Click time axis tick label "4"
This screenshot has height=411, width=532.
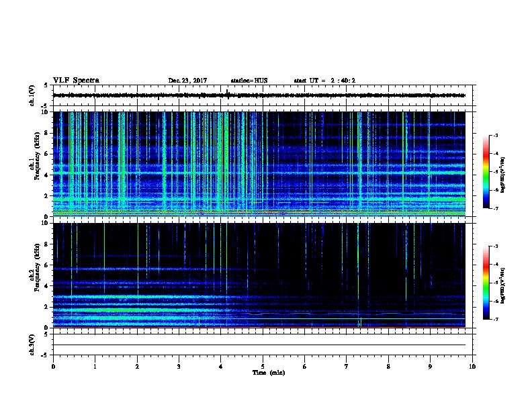point(221,367)
